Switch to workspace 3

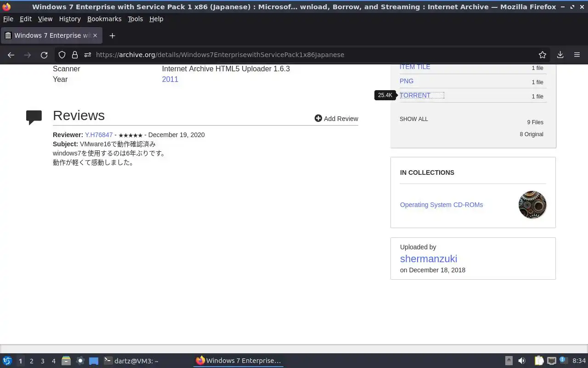(42, 361)
